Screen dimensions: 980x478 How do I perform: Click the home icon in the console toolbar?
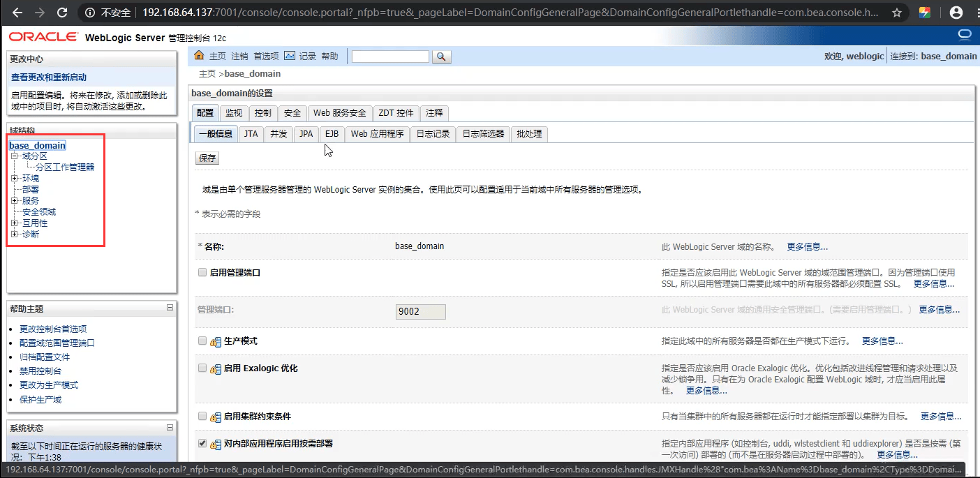pyautogui.click(x=200, y=56)
